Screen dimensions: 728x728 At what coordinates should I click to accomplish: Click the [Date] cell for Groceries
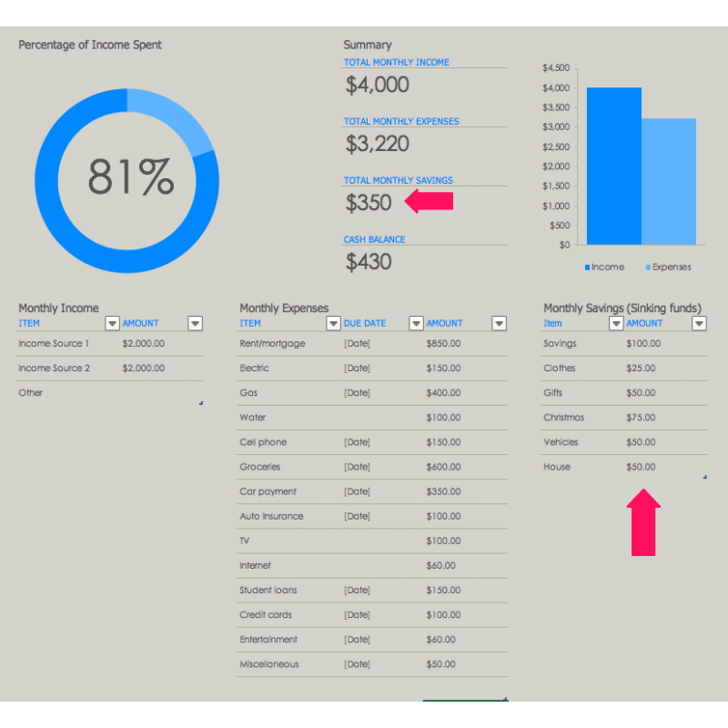click(x=357, y=467)
